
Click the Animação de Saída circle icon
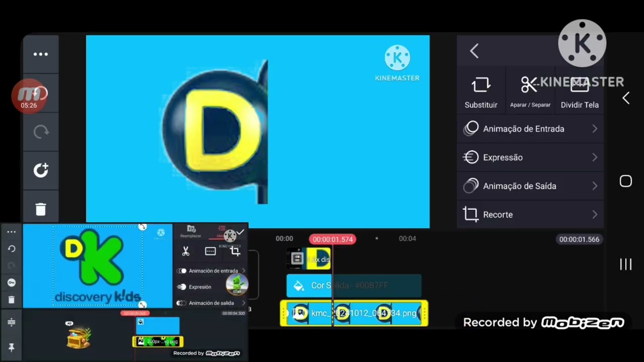point(470,186)
